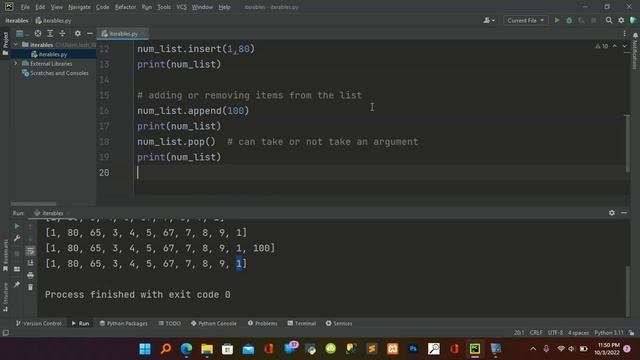Open the Services tool window

(339, 323)
